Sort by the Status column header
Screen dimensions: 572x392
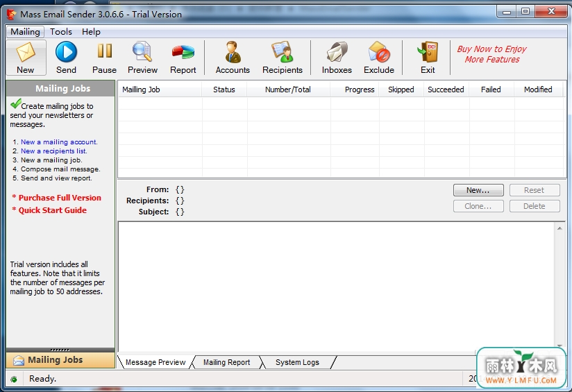[224, 90]
